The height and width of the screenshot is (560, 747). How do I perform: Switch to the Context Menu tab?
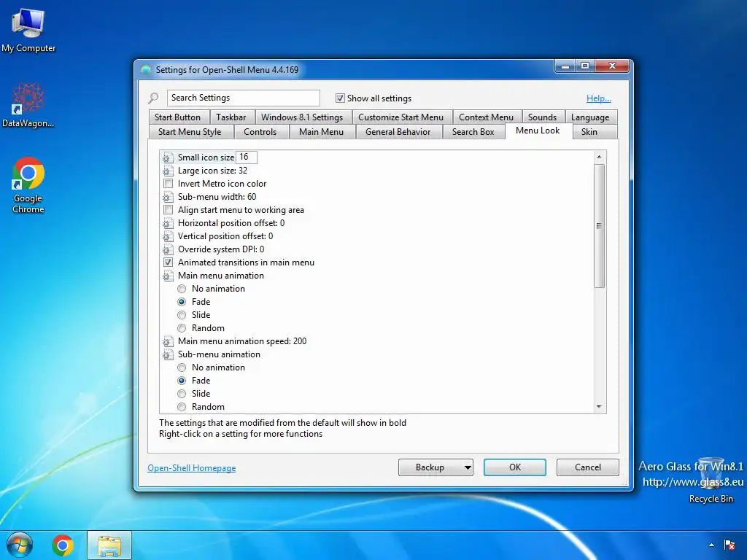coord(486,117)
